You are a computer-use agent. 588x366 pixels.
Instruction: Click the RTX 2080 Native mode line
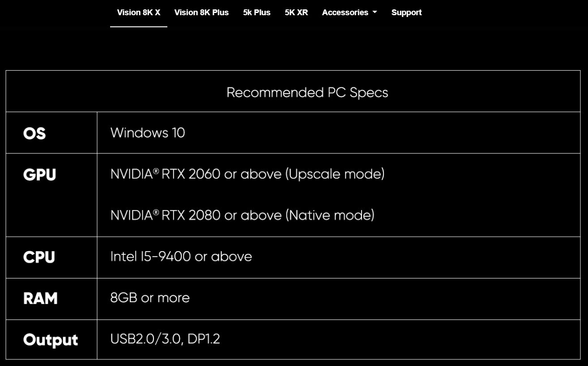click(x=242, y=215)
